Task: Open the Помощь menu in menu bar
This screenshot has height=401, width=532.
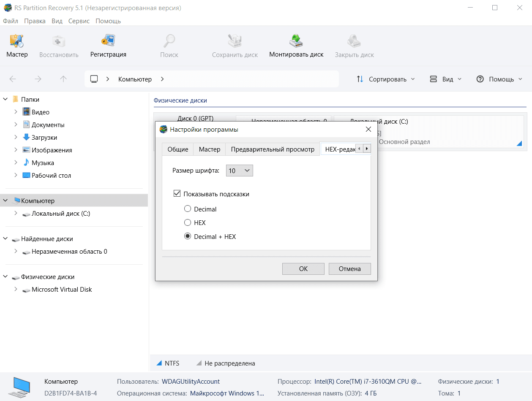Action: 108,21
